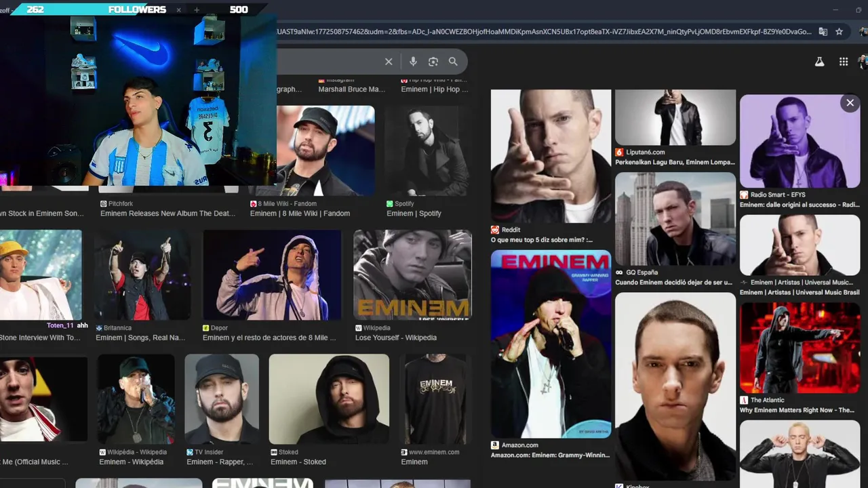The image size is (868, 488).
Task: Restore down the browser window
Action: 858,9
